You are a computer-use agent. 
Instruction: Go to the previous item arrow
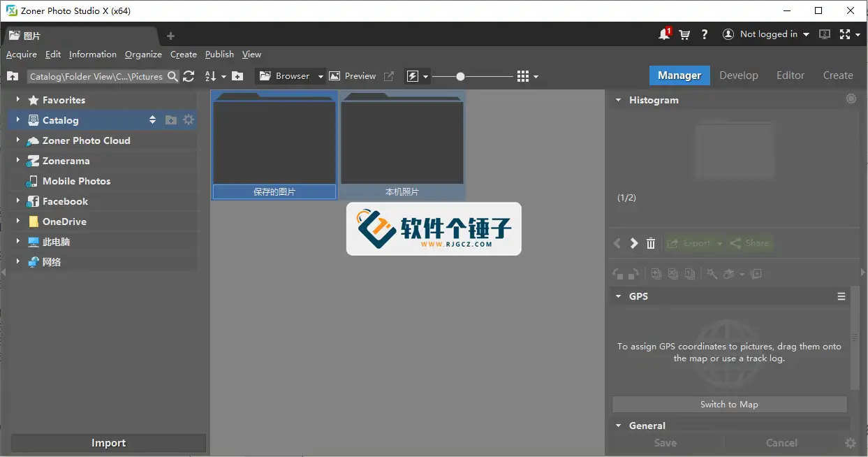617,243
